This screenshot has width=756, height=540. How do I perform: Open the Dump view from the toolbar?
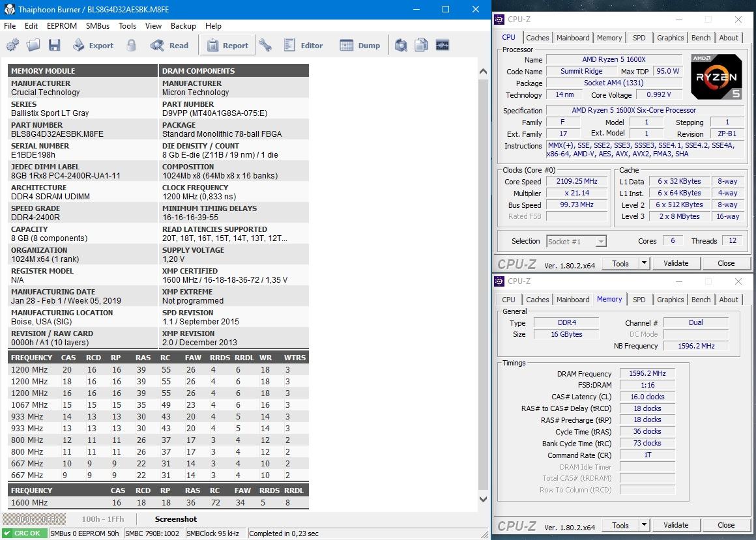pos(360,46)
